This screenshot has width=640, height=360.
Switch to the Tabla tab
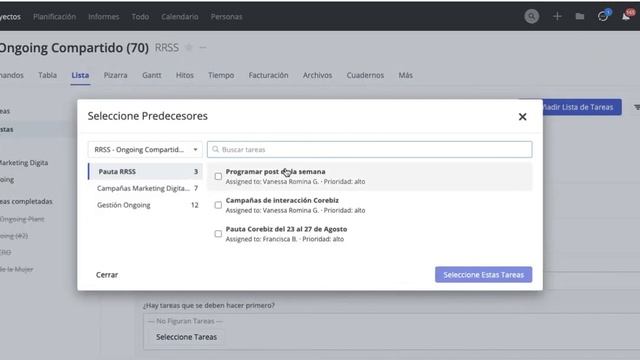pyautogui.click(x=47, y=75)
